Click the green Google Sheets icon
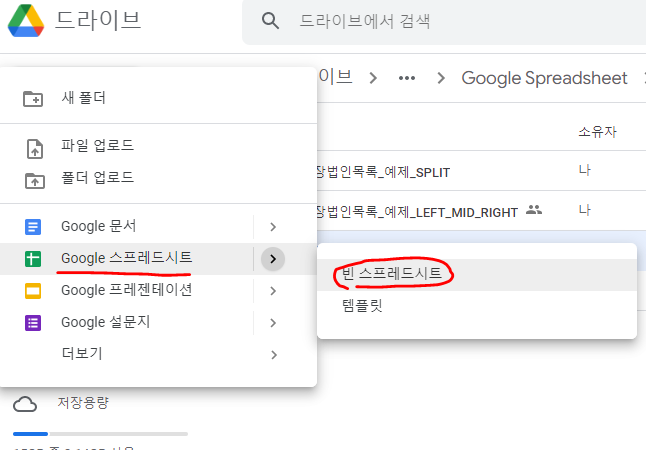Image resolution: width=646 pixels, height=450 pixels. [x=33, y=259]
